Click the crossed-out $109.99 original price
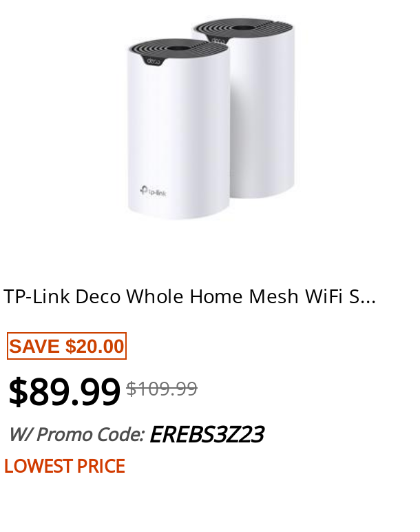 [x=162, y=389]
